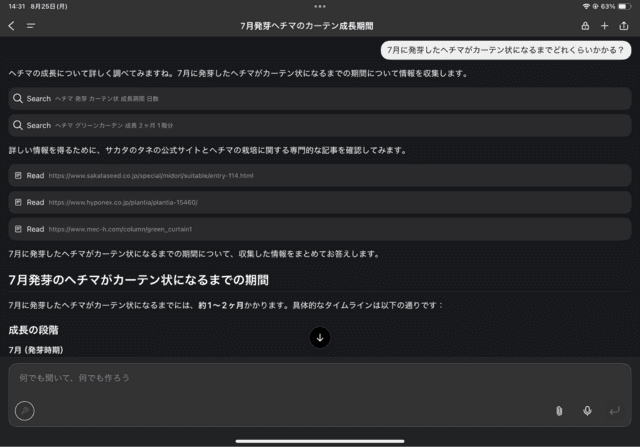This screenshot has height=447, width=640.
Task: Tap the lock privacy icon
Action: [x=585, y=26]
